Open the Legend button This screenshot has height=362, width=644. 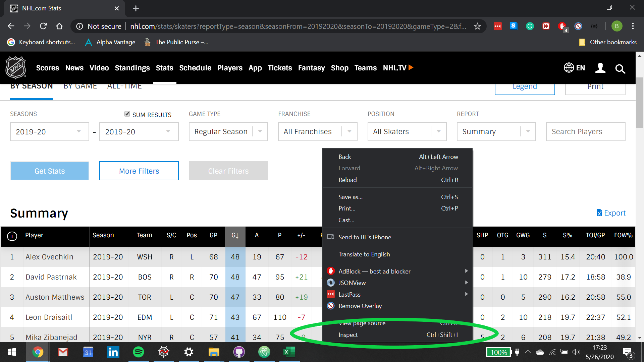[x=525, y=89]
